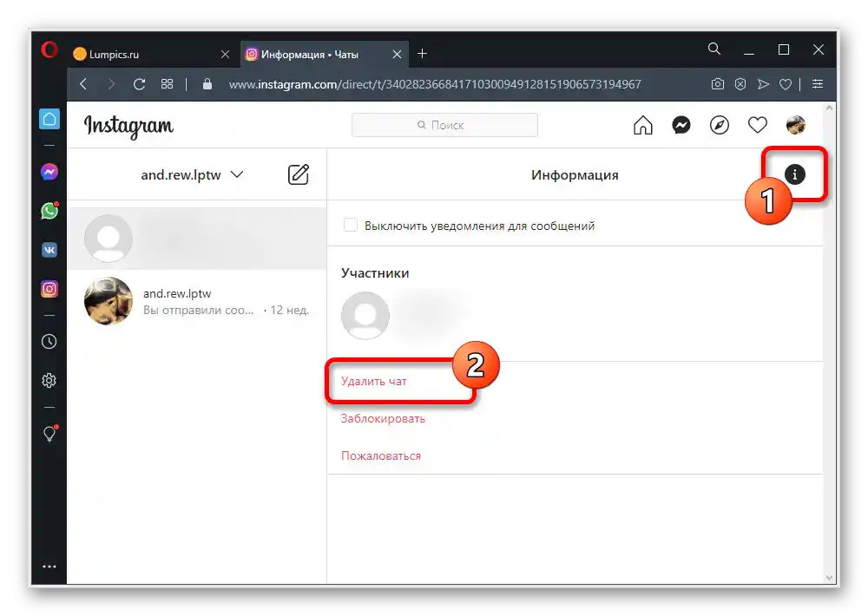Open History clock icon in sidebar
868x616 pixels.
49,342
